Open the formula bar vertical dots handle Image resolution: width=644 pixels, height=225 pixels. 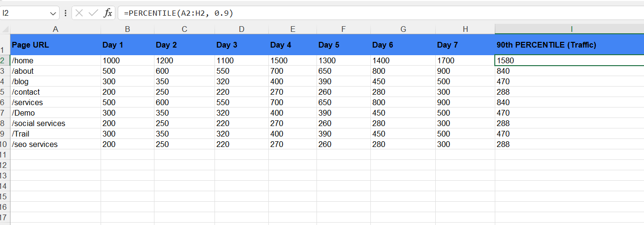(65, 13)
